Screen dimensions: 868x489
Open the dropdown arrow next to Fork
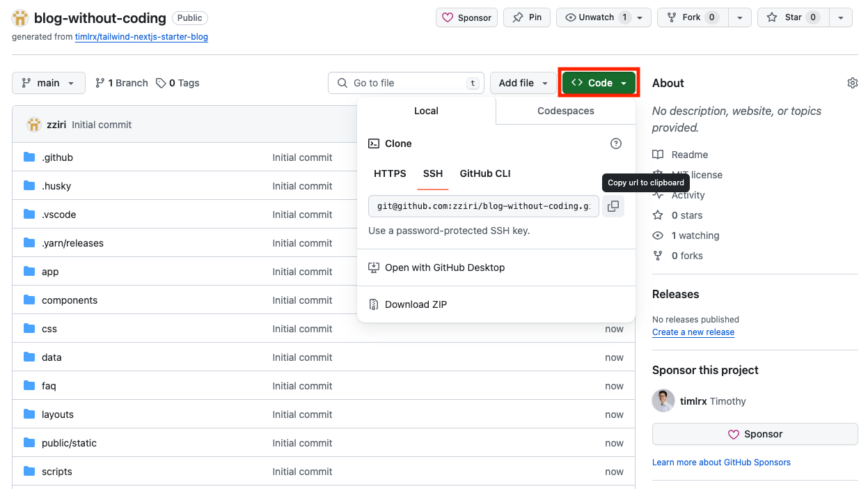739,17
